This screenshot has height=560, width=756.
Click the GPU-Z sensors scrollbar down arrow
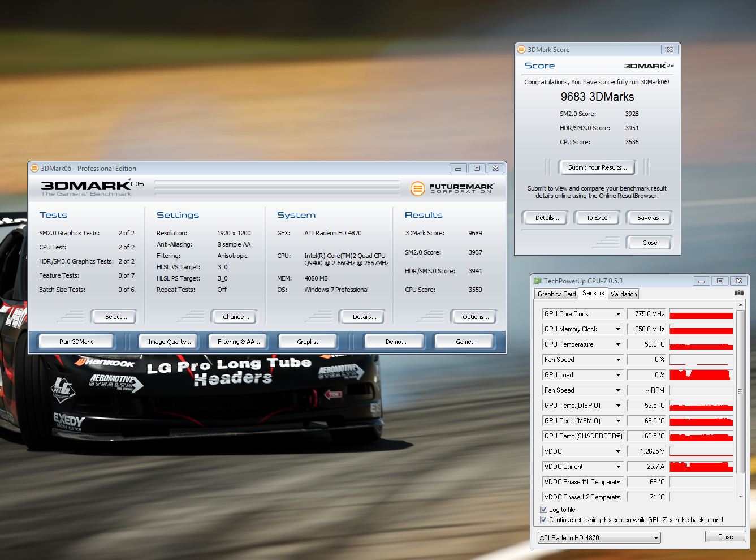point(741,496)
